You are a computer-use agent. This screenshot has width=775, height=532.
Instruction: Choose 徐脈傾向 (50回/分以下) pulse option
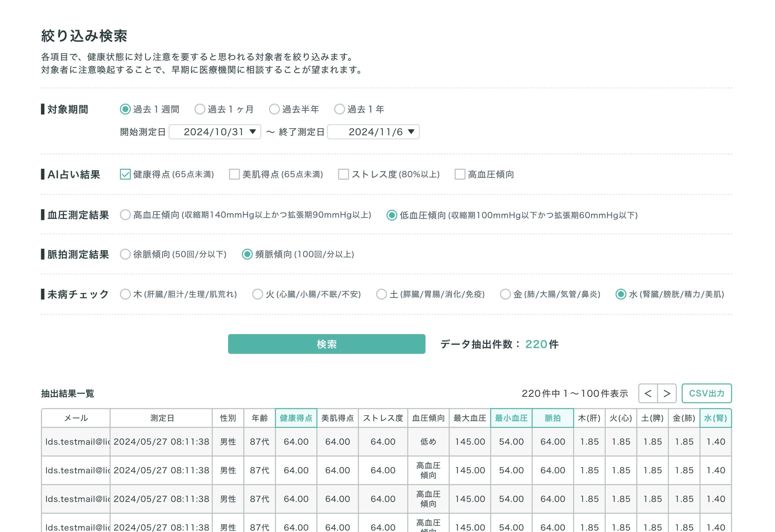[x=125, y=254]
